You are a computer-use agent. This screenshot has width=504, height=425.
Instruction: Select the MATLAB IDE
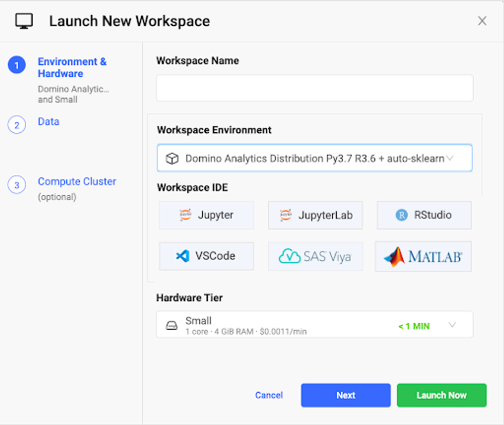[x=423, y=257]
